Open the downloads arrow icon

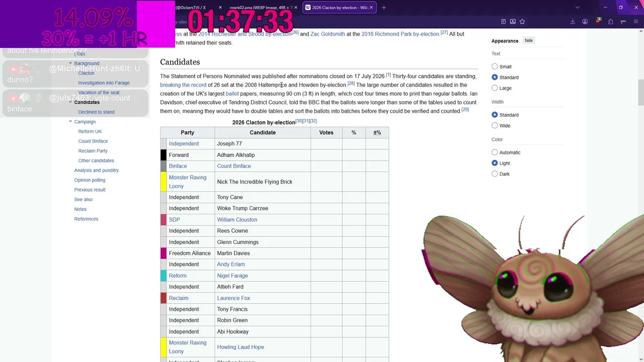coord(573,22)
